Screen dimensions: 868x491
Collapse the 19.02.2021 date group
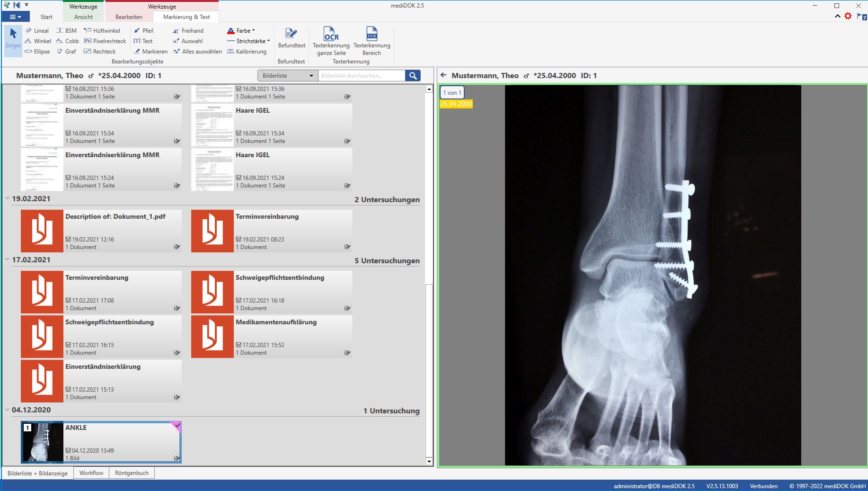[x=7, y=198]
